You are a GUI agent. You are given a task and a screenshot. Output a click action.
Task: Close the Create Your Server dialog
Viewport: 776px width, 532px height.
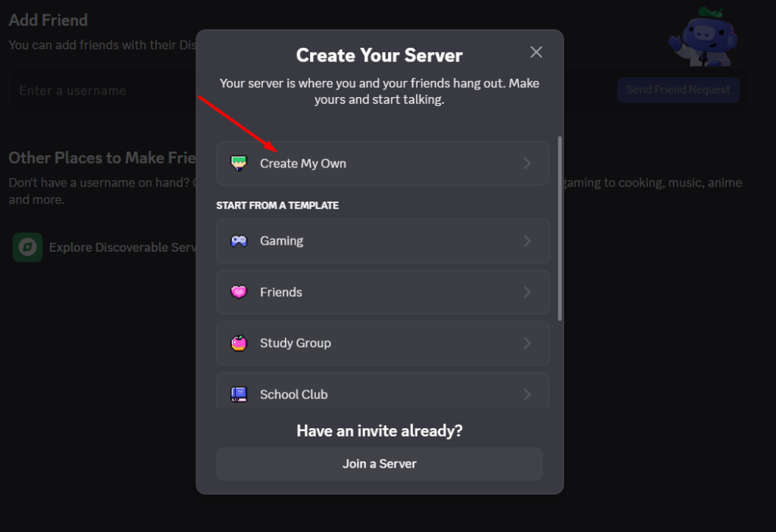(x=536, y=52)
